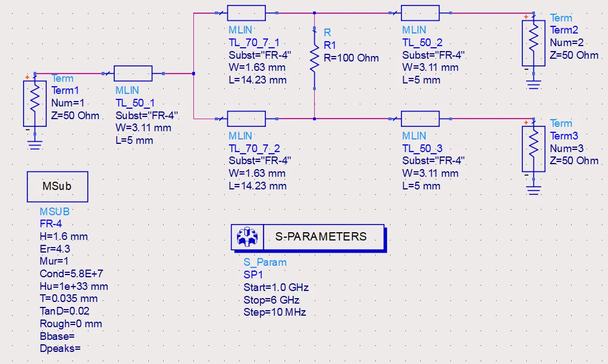Screen dimensions: 608x364
Task: Click the wire junction after TL_50_1
Action: pos(193,73)
